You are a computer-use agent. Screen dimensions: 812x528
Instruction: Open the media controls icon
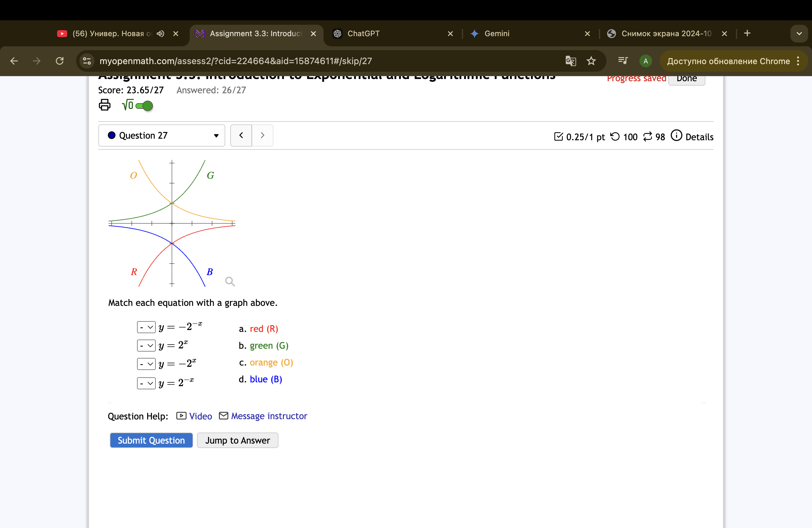[x=623, y=61]
